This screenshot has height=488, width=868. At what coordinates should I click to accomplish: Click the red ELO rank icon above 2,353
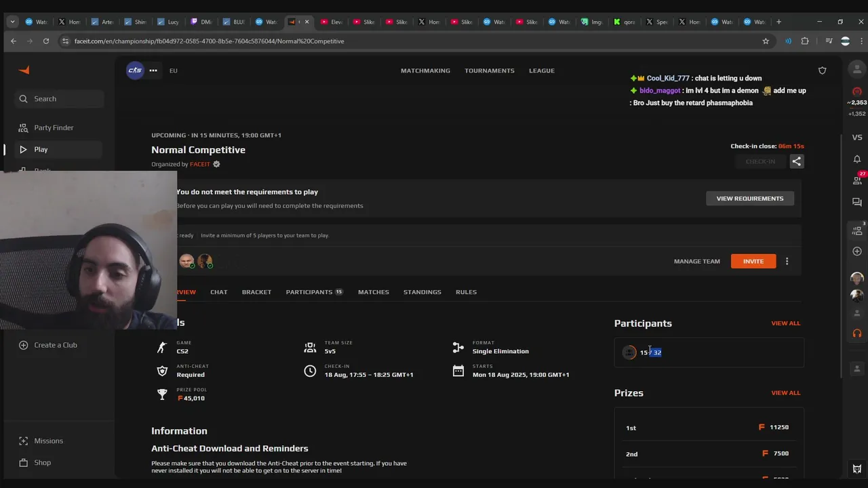click(857, 91)
